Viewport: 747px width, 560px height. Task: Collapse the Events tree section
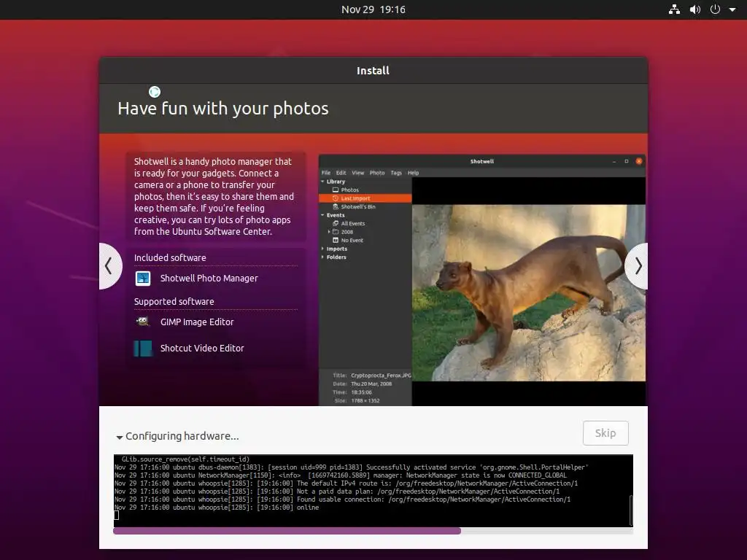pos(322,215)
